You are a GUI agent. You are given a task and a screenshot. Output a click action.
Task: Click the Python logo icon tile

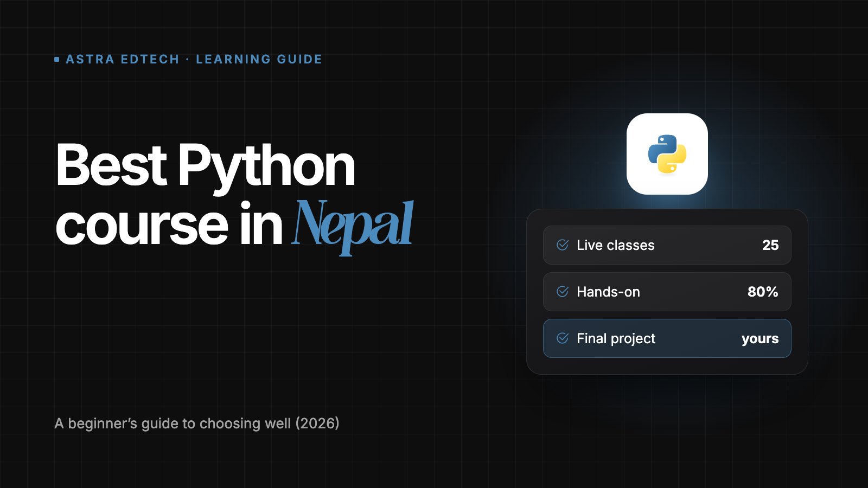(x=667, y=154)
